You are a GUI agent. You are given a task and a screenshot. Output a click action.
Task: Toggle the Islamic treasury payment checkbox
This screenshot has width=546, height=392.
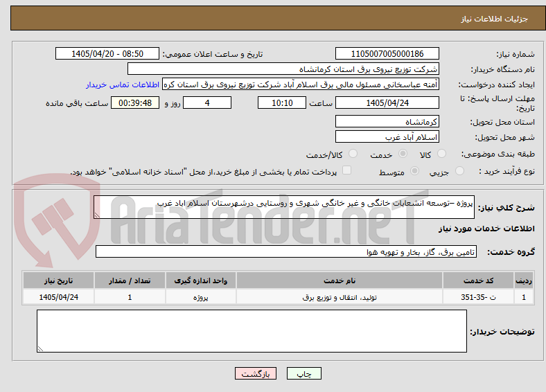coord(347,170)
